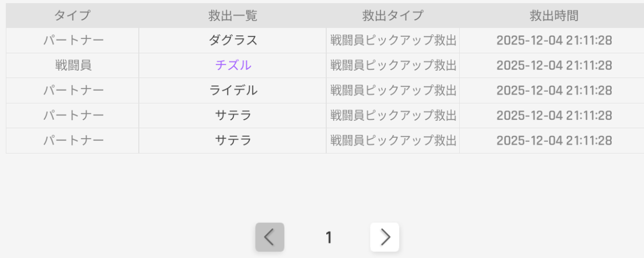This screenshot has height=258, width=644.
Task: Select page number 1 in pagination
Action: [328, 238]
